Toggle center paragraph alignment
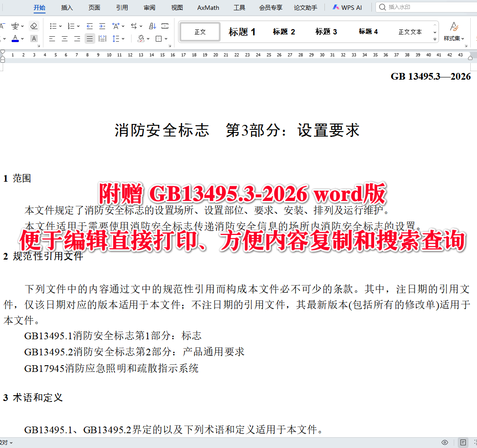Image resolution: width=477 pixels, height=448 pixels. (x=64, y=38)
